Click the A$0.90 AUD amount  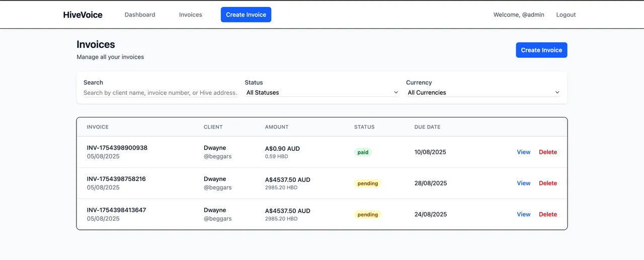pos(282,149)
